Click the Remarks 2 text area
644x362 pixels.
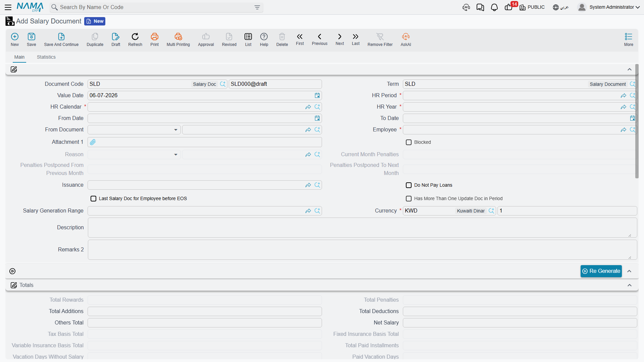click(x=362, y=250)
